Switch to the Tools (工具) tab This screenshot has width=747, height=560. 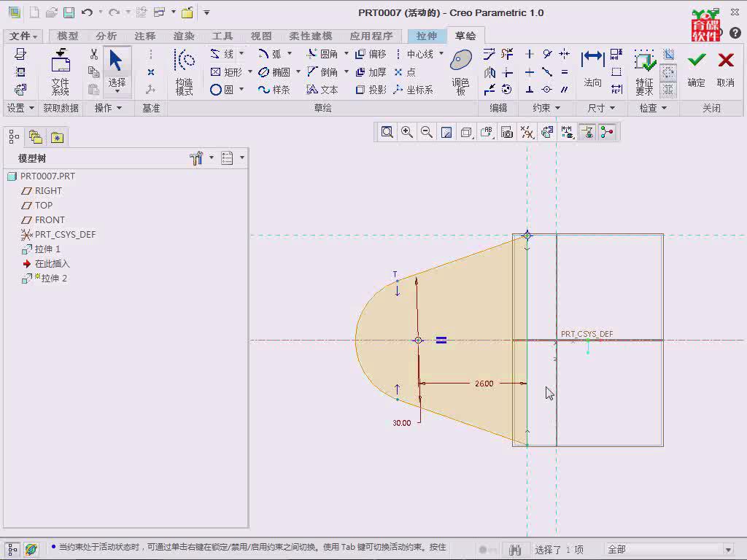[222, 36]
